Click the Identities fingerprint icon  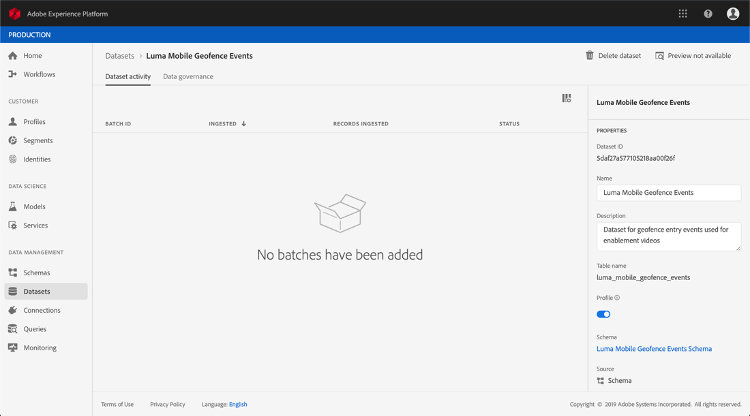click(13, 159)
